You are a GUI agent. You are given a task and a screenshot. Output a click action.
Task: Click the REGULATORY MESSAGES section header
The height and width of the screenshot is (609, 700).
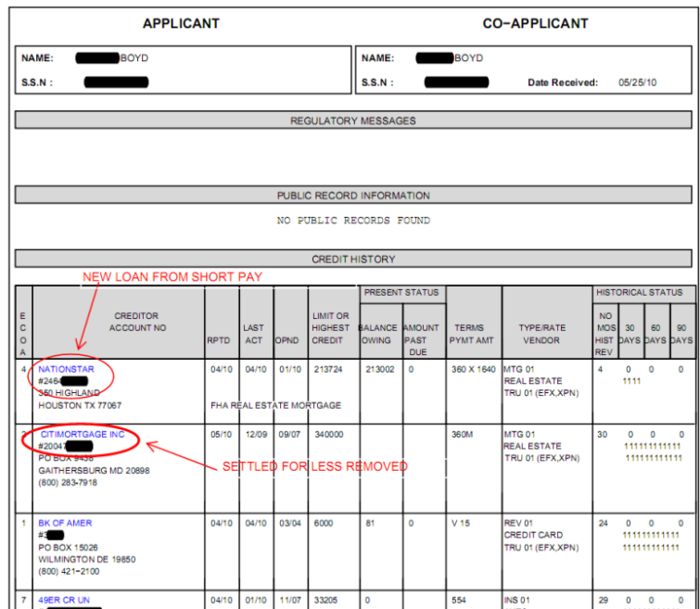[x=352, y=121]
